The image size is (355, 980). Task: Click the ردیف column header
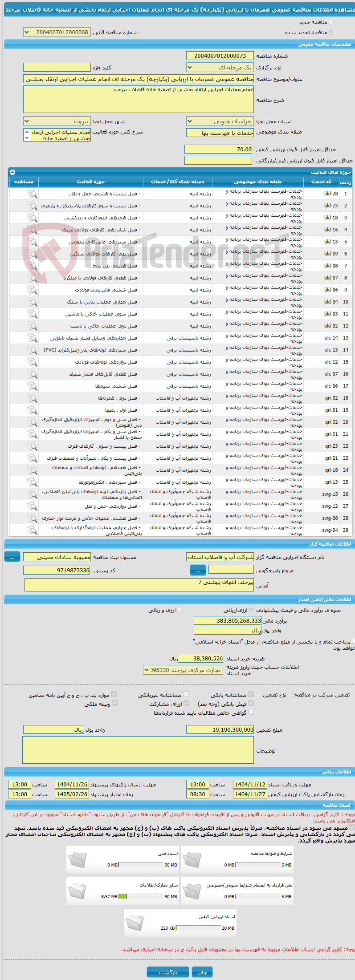345,182
